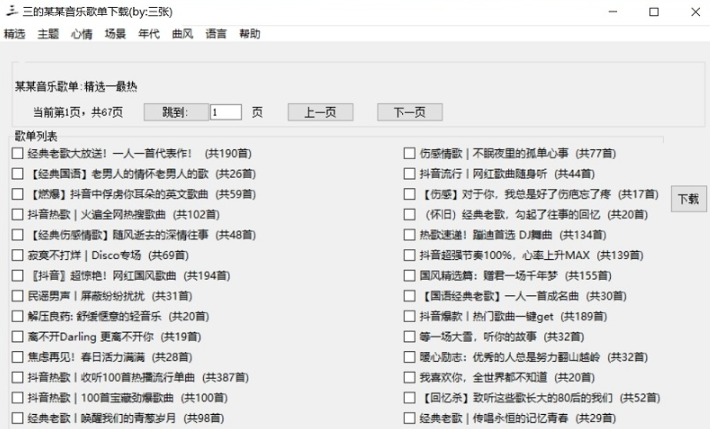Tick 离不开Darling 更离不开你 checkbox
Screen dimensions: 710x429
tap(18, 337)
